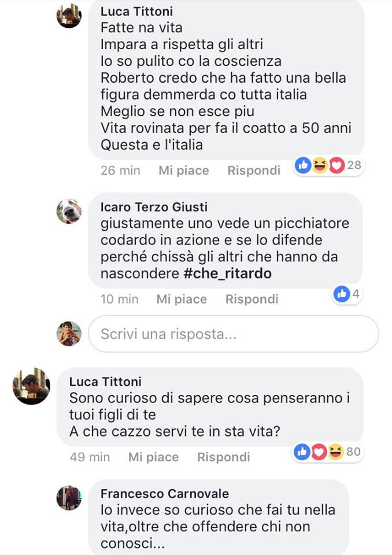Open Francesco Carnovale's profile name link

point(165,493)
